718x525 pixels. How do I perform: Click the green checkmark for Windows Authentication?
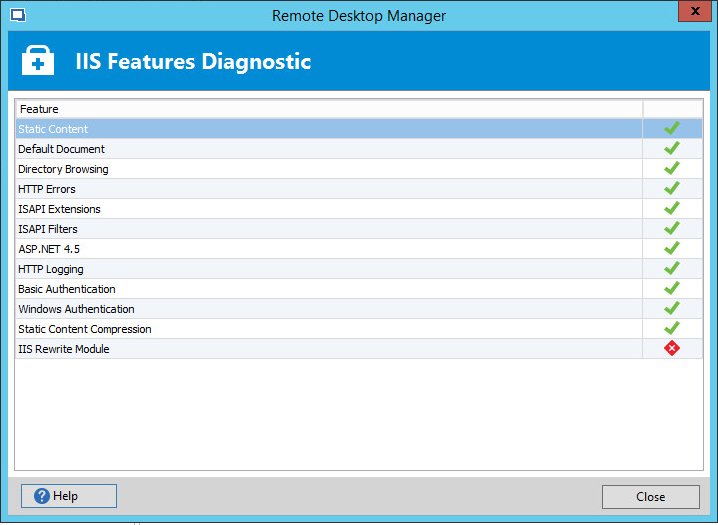(672, 309)
